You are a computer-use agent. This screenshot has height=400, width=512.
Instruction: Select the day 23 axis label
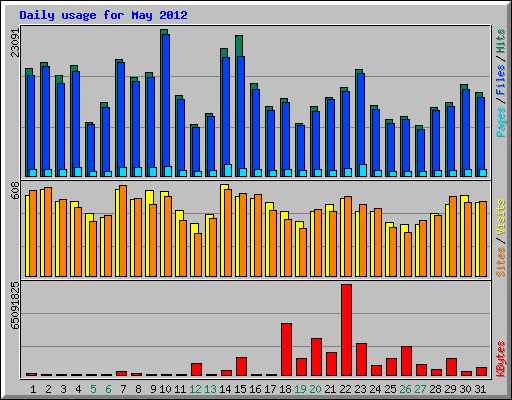(x=360, y=389)
